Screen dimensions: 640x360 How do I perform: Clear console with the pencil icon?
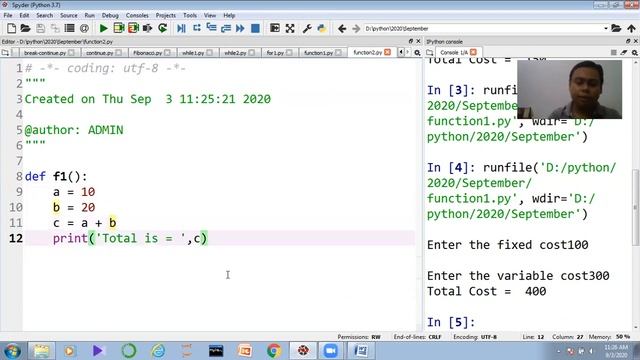click(624, 53)
